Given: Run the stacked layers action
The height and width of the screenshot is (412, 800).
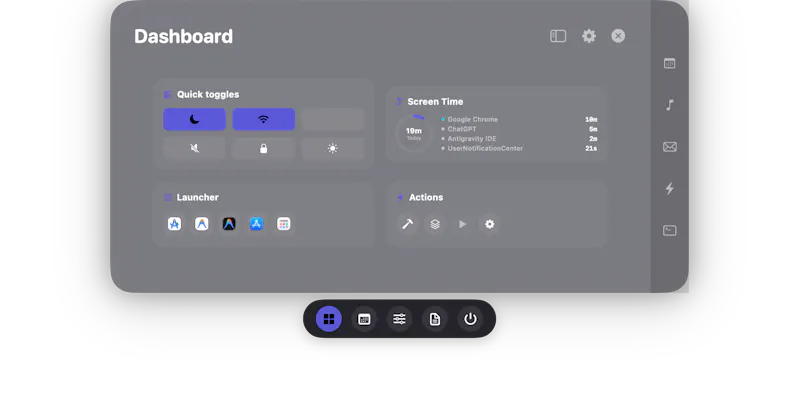Looking at the screenshot, I should tap(435, 224).
